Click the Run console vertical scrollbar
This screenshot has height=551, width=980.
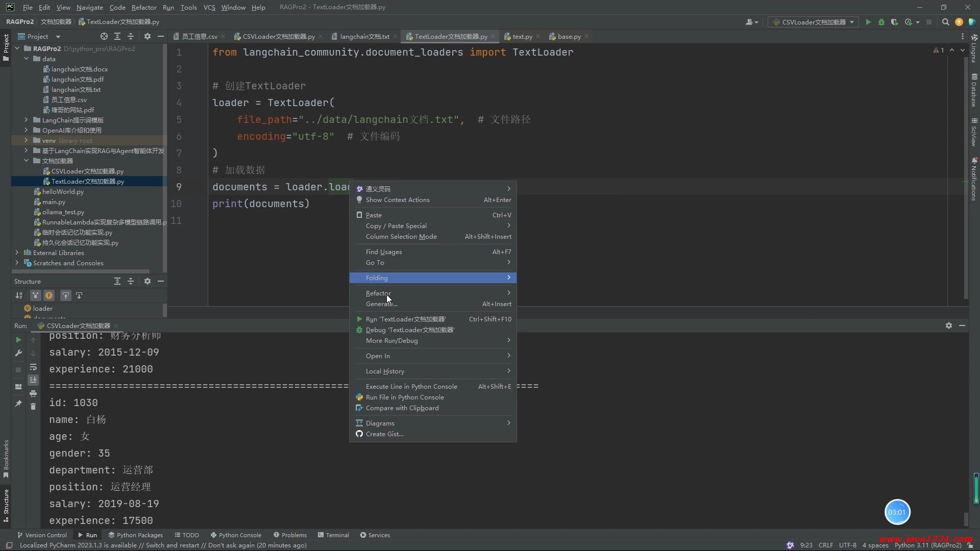click(966, 518)
